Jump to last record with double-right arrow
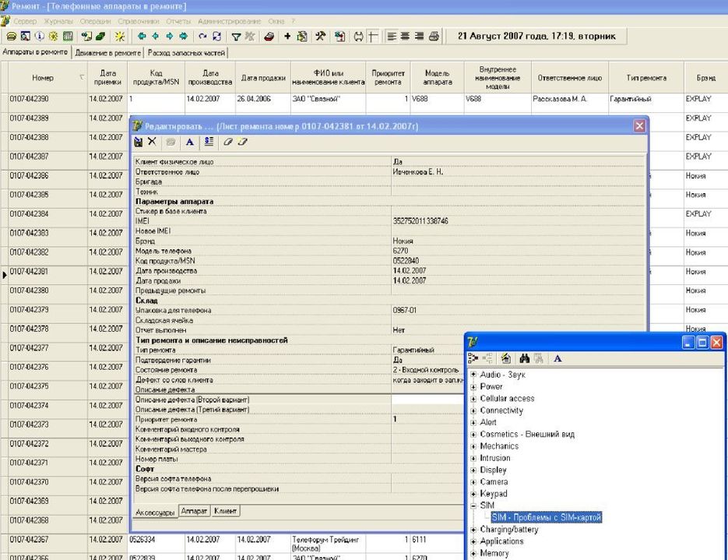The height and width of the screenshot is (560, 728). (184, 37)
